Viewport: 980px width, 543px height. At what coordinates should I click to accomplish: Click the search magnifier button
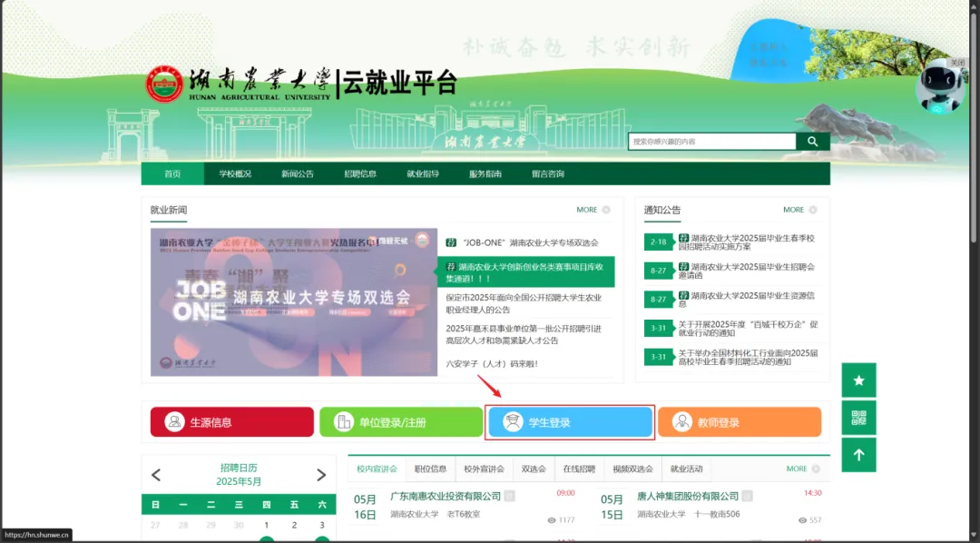coord(812,142)
